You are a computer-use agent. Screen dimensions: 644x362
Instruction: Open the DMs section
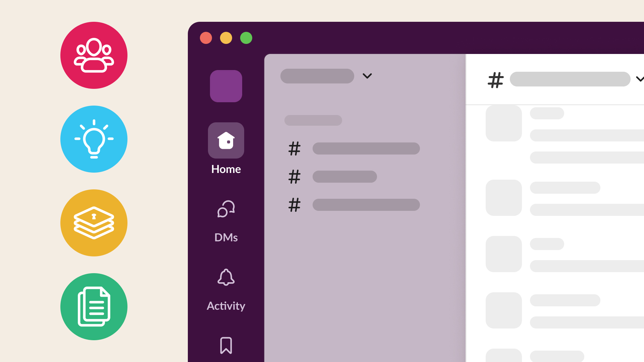[226, 220]
